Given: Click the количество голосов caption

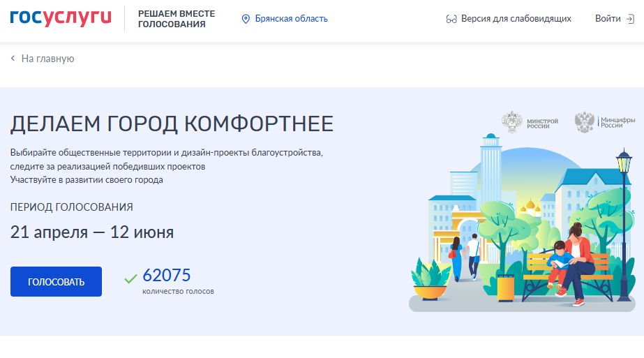Looking at the screenshot, I should click(178, 292).
